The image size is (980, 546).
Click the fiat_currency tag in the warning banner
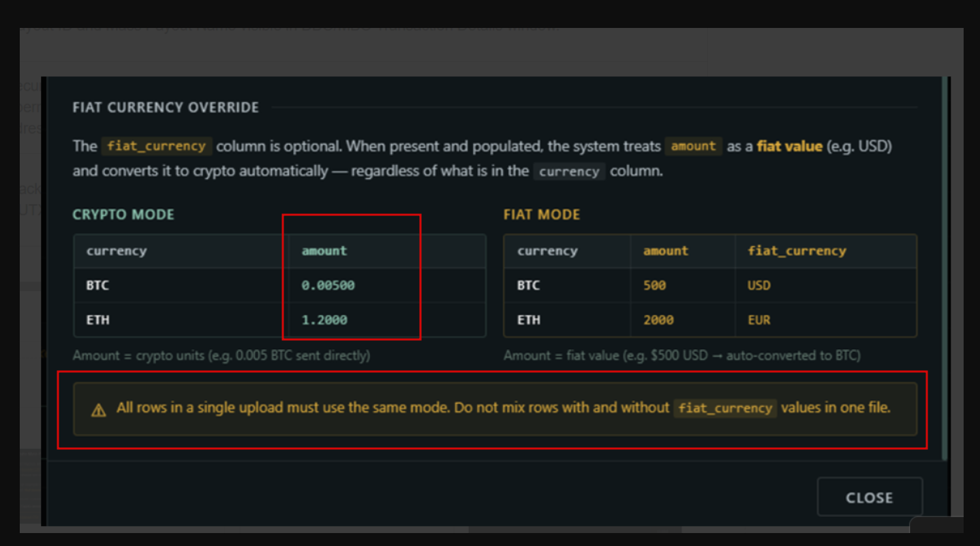pos(725,408)
